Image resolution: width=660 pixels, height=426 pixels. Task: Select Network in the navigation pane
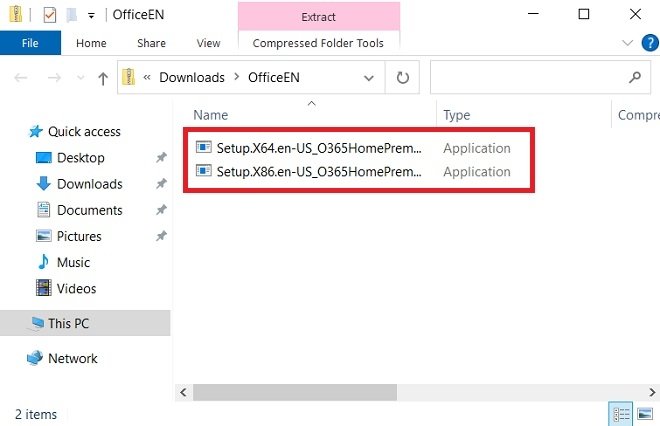click(72, 358)
